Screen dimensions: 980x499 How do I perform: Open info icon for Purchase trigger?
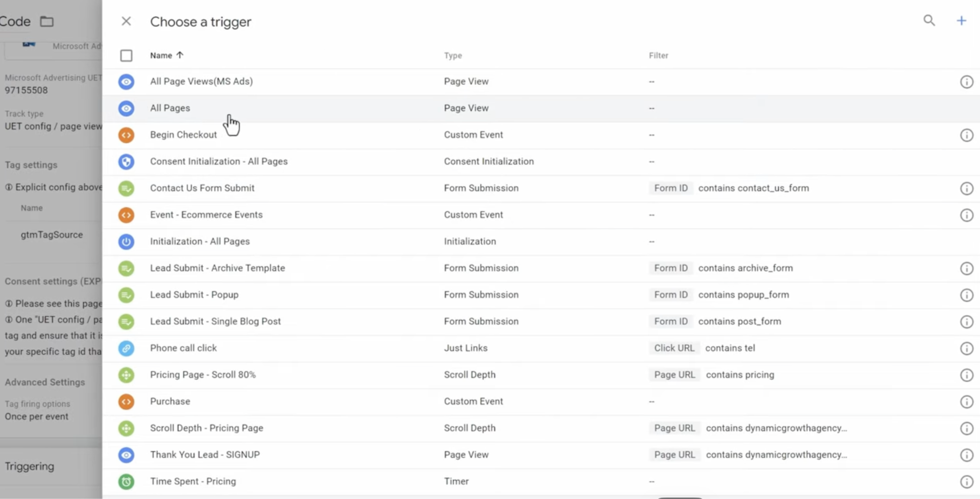pyautogui.click(x=967, y=402)
